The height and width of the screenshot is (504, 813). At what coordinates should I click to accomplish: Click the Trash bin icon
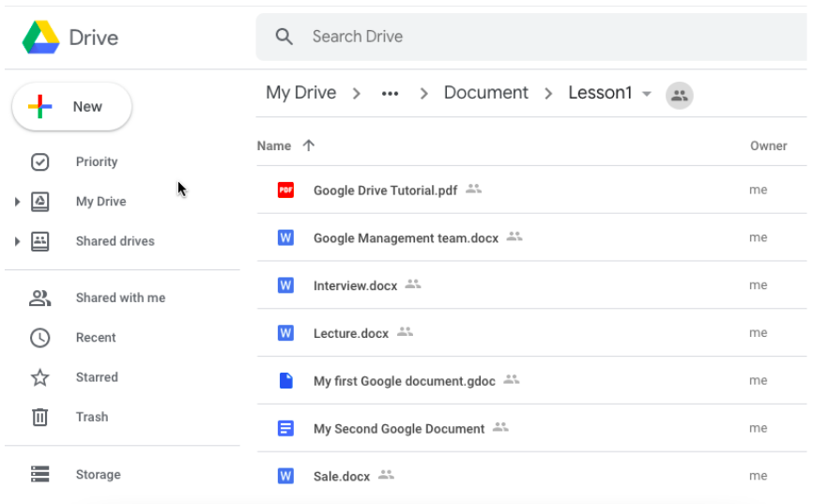pyautogui.click(x=40, y=417)
